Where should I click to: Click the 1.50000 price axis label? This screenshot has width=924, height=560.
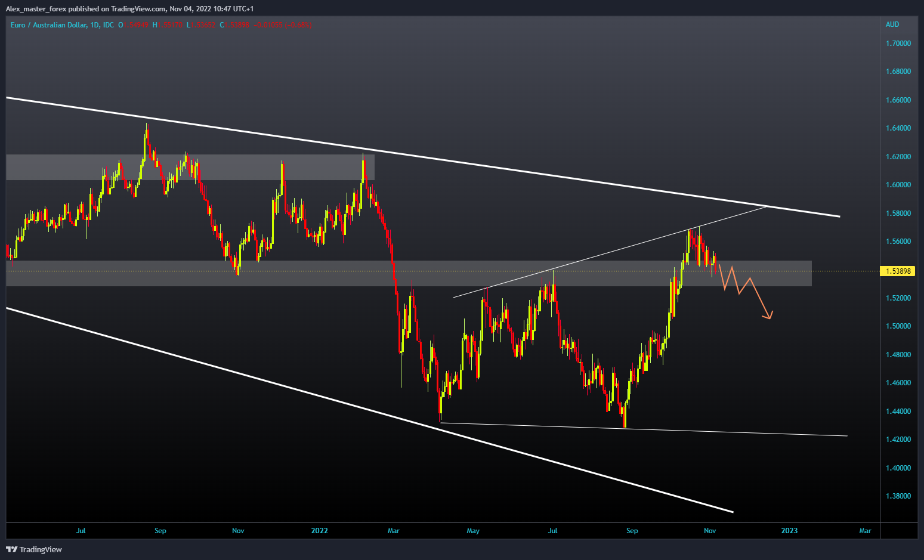pyautogui.click(x=898, y=326)
